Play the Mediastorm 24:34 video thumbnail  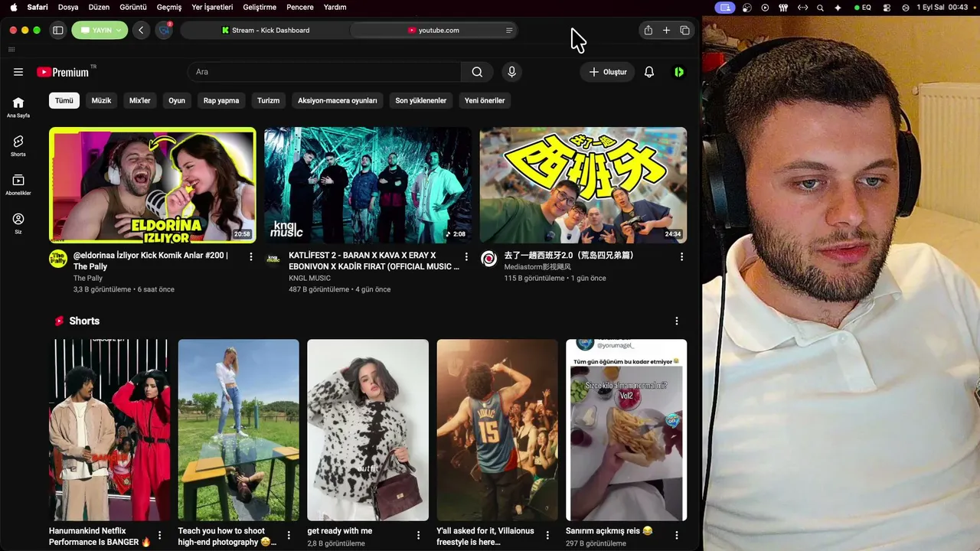point(583,185)
